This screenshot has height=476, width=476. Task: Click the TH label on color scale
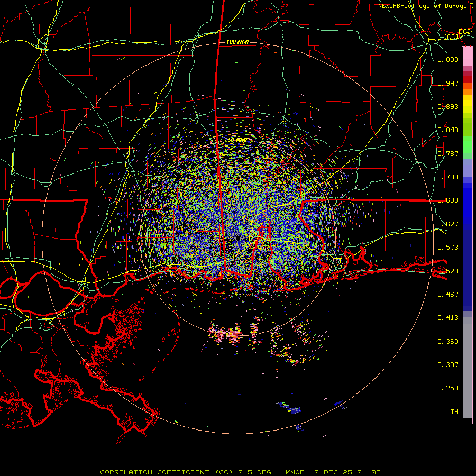454,412
